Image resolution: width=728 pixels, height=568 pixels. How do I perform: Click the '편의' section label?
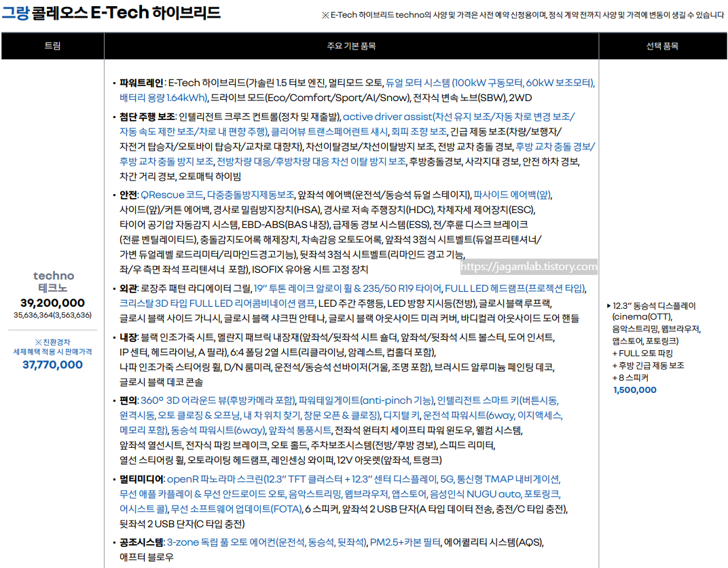128,400
